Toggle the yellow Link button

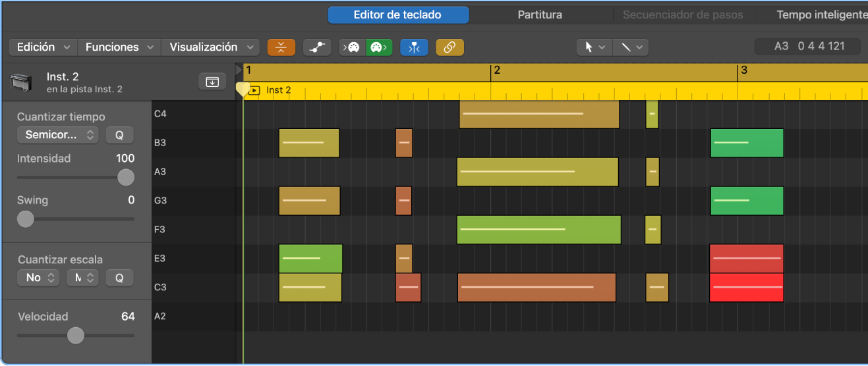click(x=449, y=47)
